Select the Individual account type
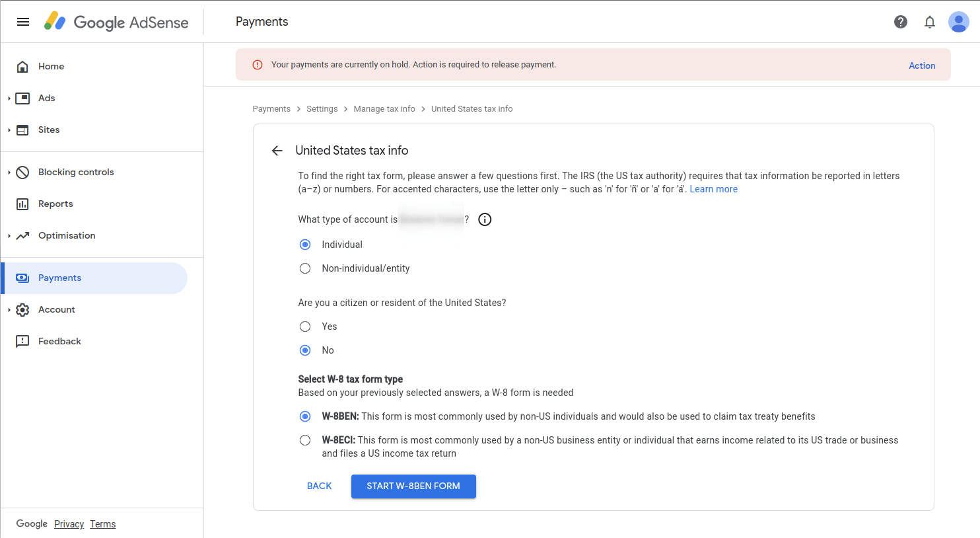This screenshot has width=980, height=538. (305, 245)
